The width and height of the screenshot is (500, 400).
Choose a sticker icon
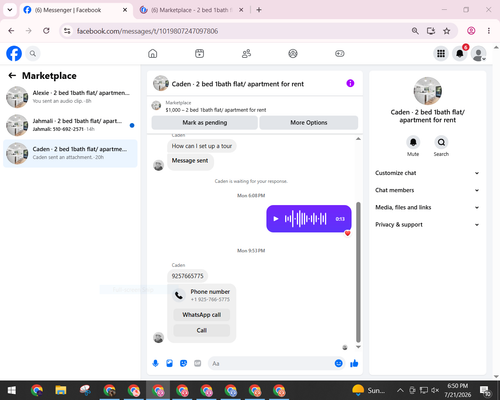click(183, 363)
